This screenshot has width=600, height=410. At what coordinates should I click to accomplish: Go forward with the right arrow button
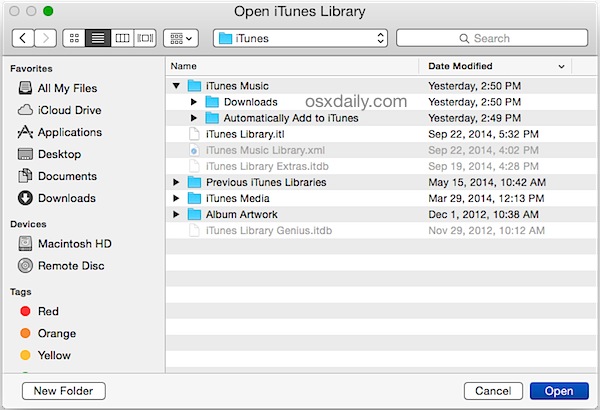click(46, 38)
